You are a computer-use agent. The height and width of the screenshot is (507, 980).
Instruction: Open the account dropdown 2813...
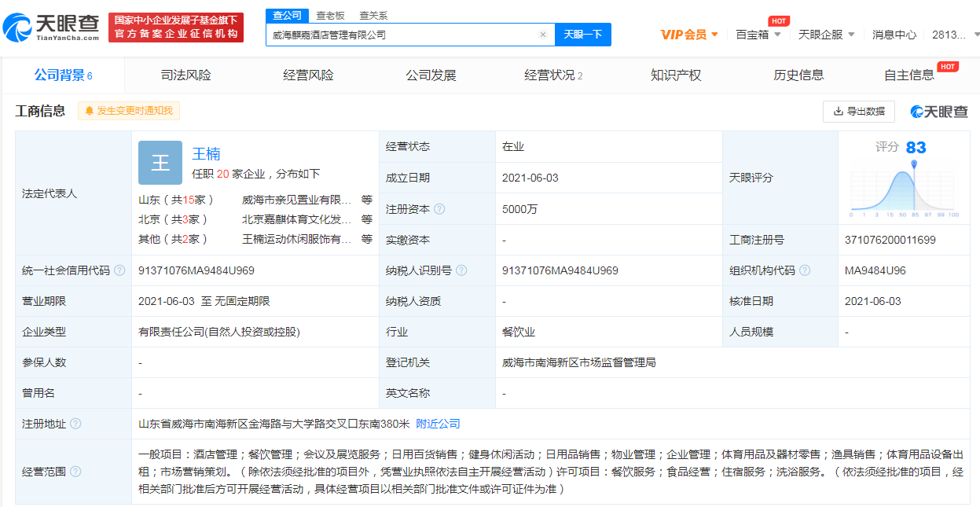pos(956,35)
